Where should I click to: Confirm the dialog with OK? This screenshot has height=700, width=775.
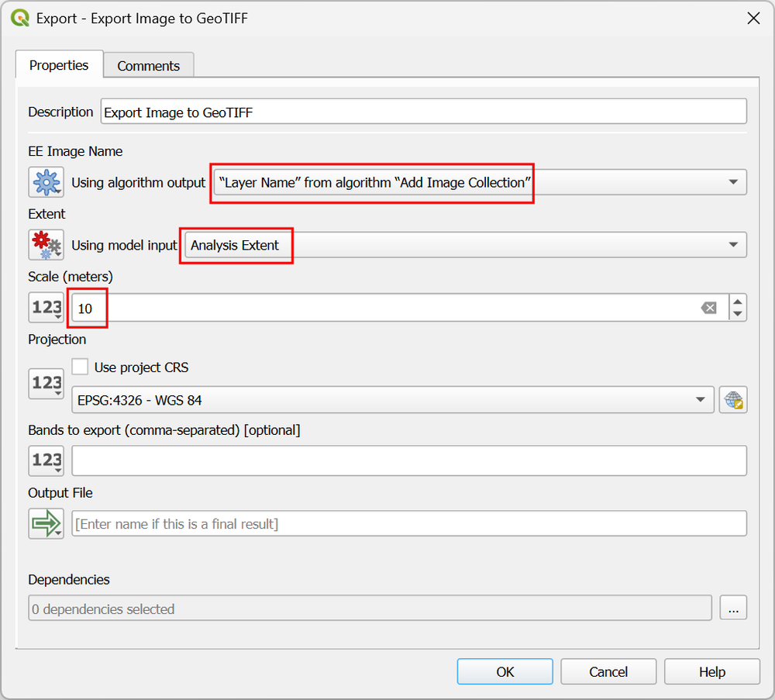pos(505,671)
